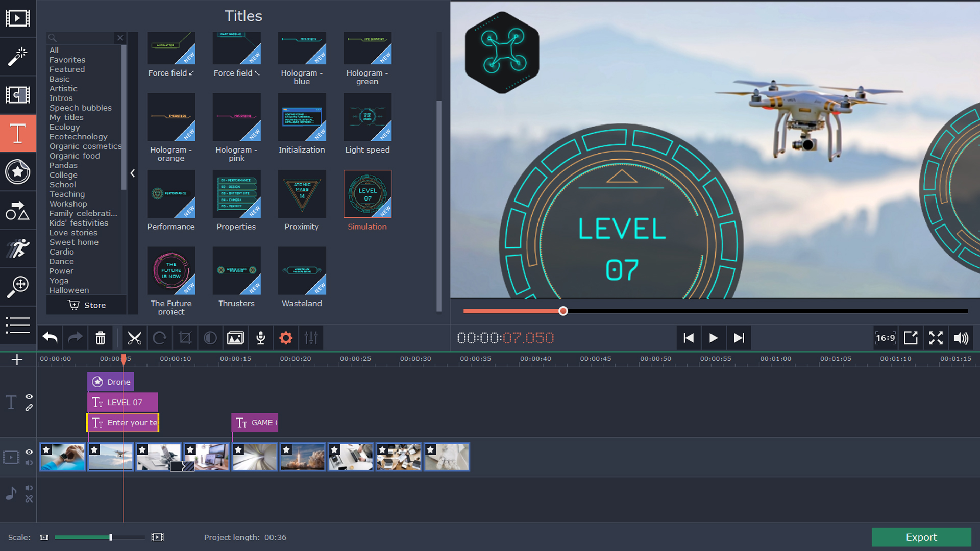Open the Stickers panel

[x=18, y=172]
